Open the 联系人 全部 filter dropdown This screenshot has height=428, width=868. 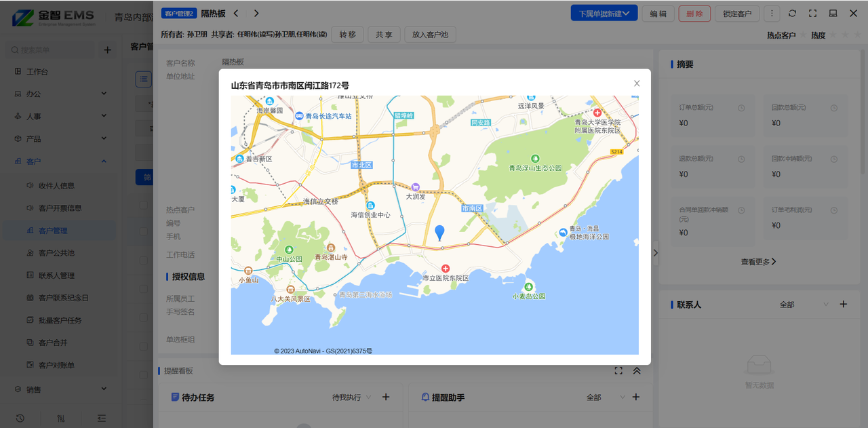(804, 305)
